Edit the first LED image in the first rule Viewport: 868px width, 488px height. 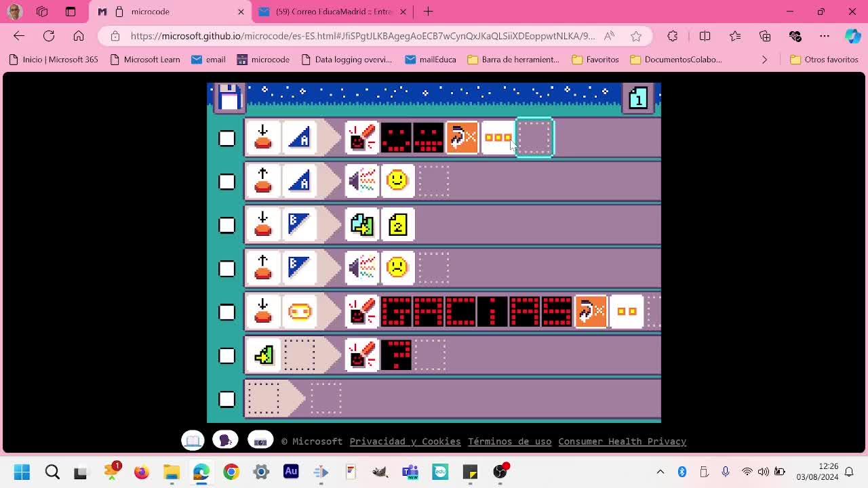click(x=396, y=138)
